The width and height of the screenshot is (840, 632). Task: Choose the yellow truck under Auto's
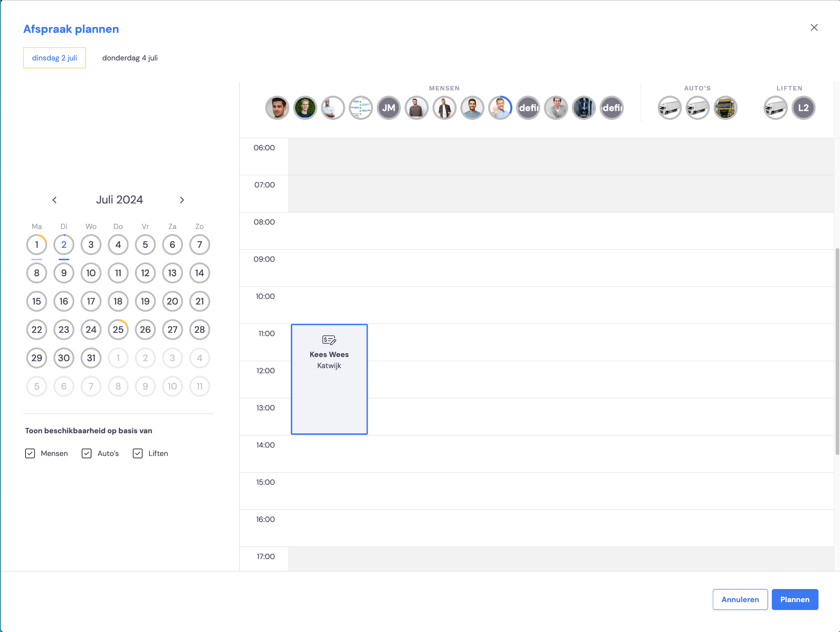pyautogui.click(x=725, y=108)
